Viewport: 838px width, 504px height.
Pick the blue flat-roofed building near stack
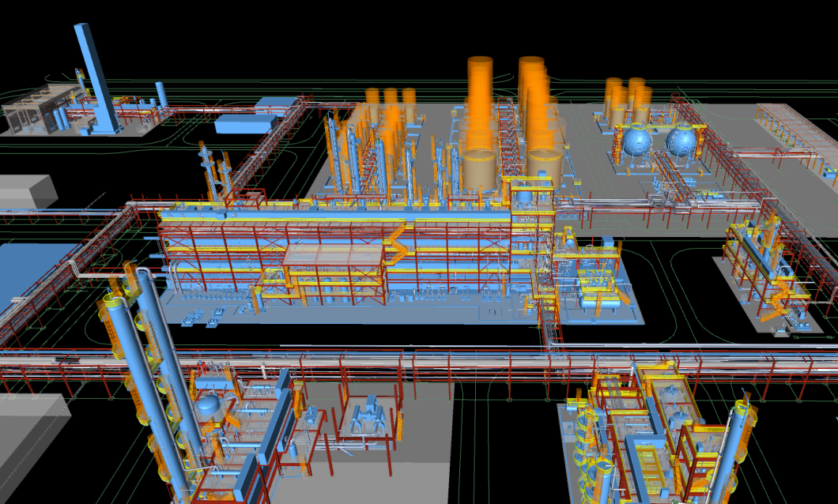click(x=245, y=124)
